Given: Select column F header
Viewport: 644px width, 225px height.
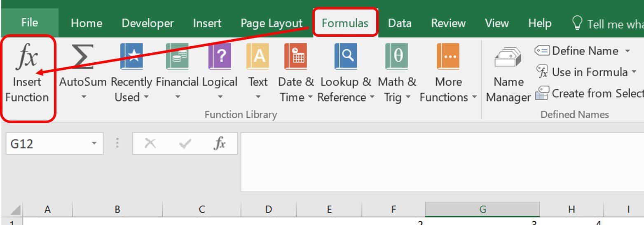Looking at the screenshot, I should [x=394, y=210].
